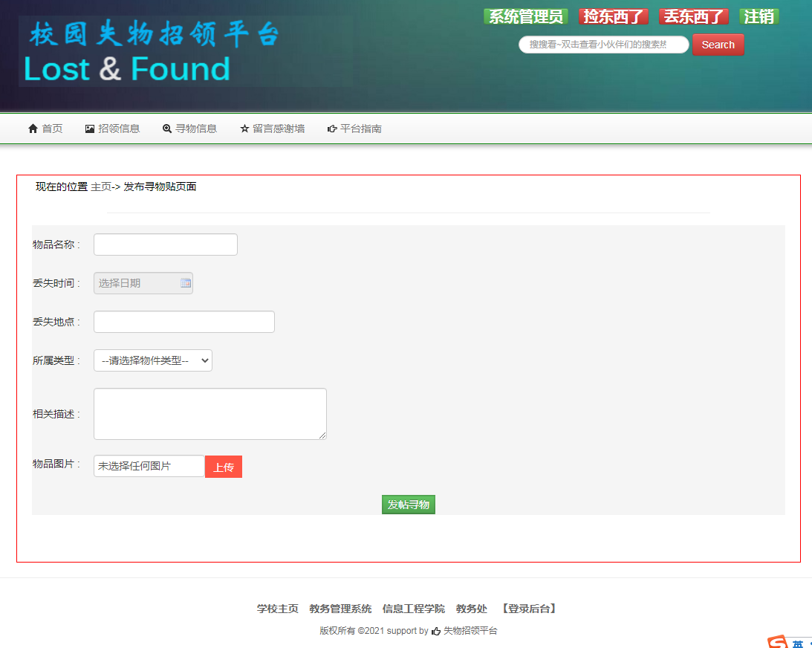Click the Sogou input method icon
Image resolution: width=812 pixels, height=648 pixels.
777,642
